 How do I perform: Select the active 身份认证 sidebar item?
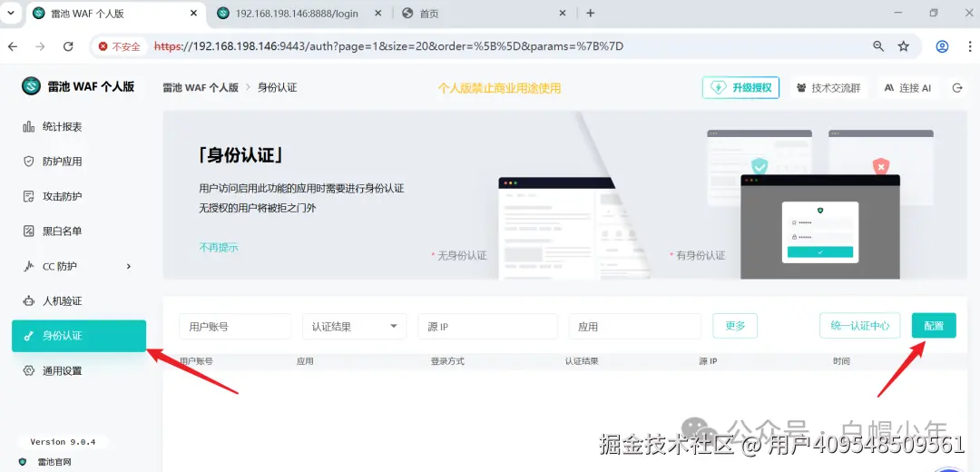pyautogui.click(x=79, y=336)
